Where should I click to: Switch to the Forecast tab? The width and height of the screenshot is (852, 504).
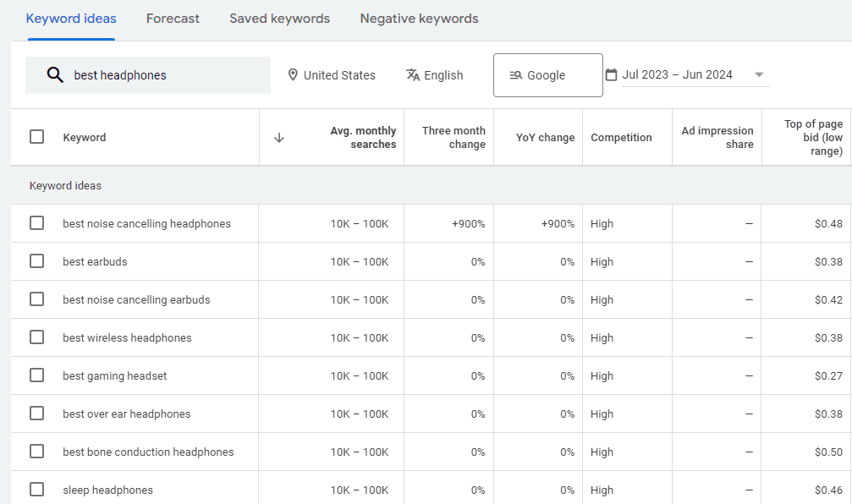coord(173,18)
